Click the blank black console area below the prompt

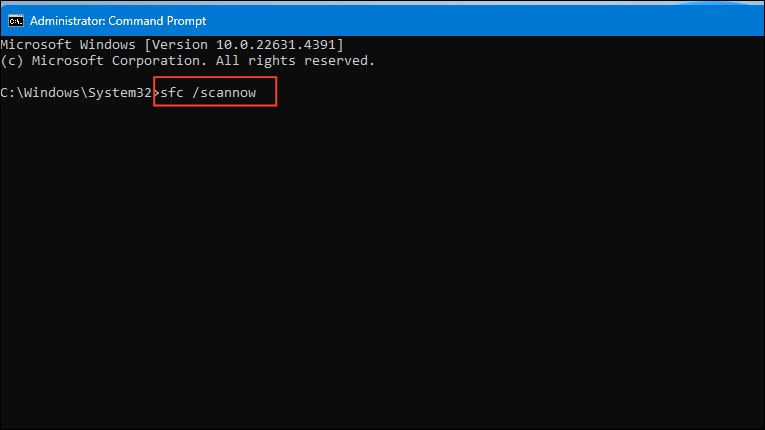coord(382,264)
